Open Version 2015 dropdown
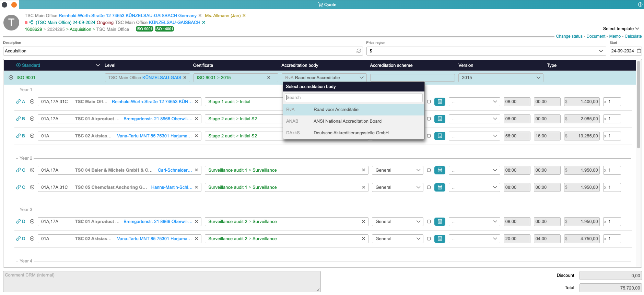 coord(501,78)
